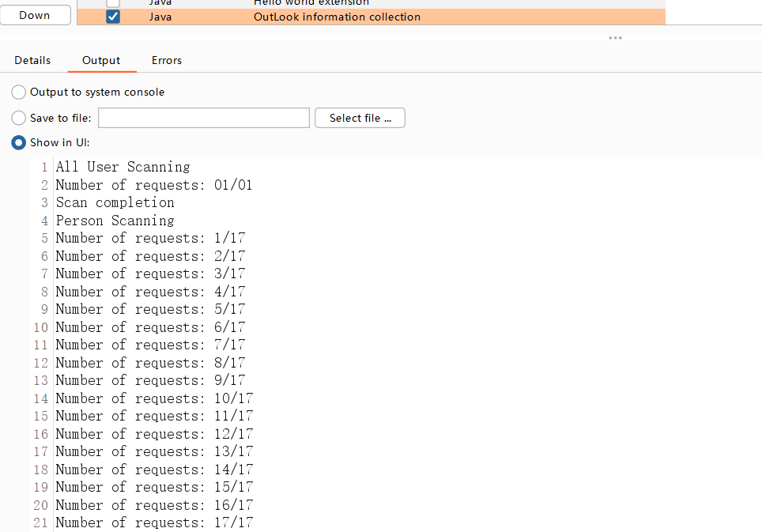
Task: Click the 'Number of requests: 4/17' line
Action: pyautogui.click(x=150, y=292)
